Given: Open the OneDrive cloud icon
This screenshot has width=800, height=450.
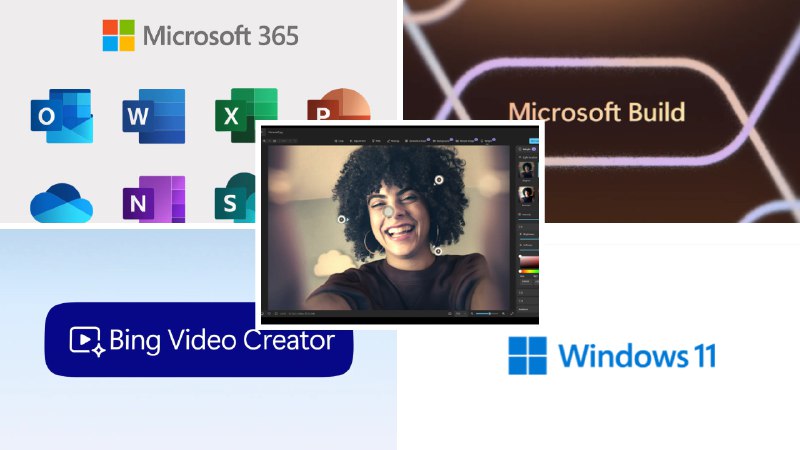Looking at the screenshot, I should click(61, 203).
